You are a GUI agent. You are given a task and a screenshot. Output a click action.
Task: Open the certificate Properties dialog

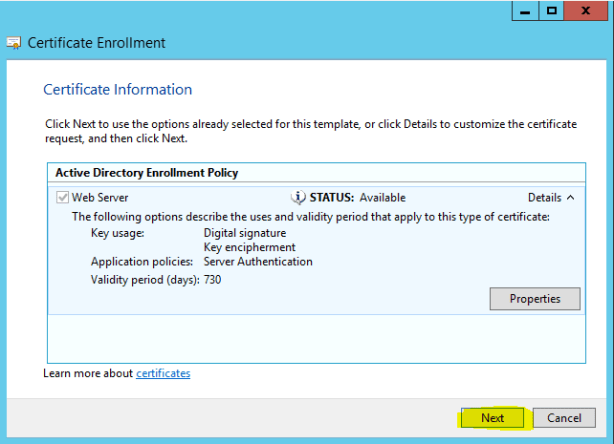535,299
